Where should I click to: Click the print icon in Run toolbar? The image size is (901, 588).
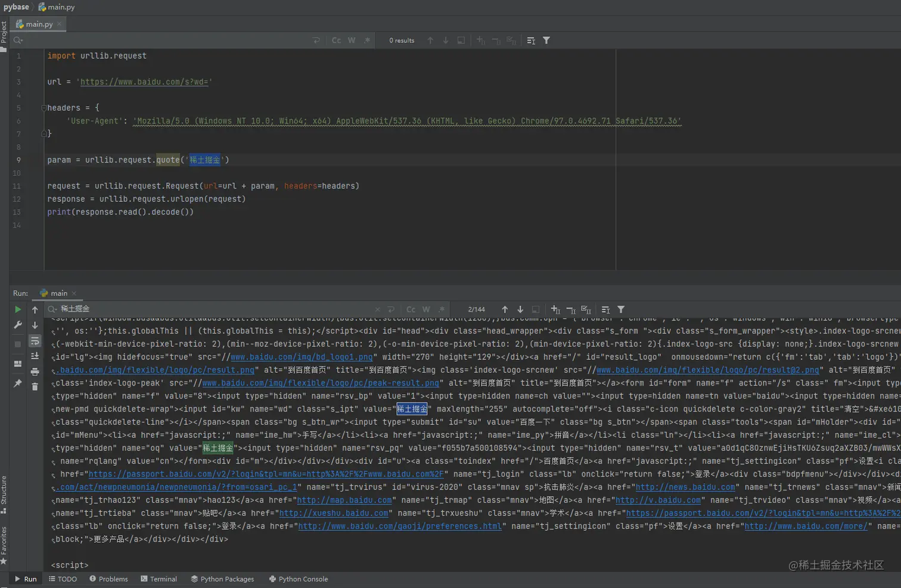tap(35, 372)
